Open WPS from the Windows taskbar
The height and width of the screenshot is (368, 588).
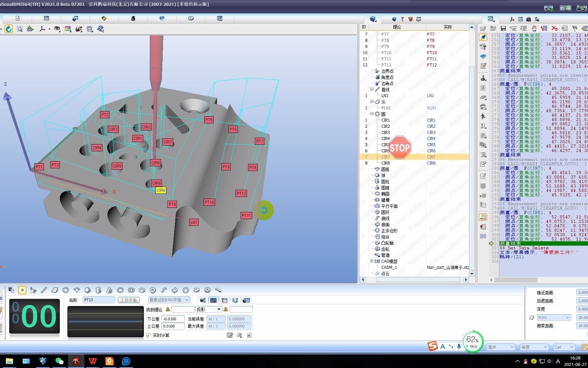click(93, 361)
